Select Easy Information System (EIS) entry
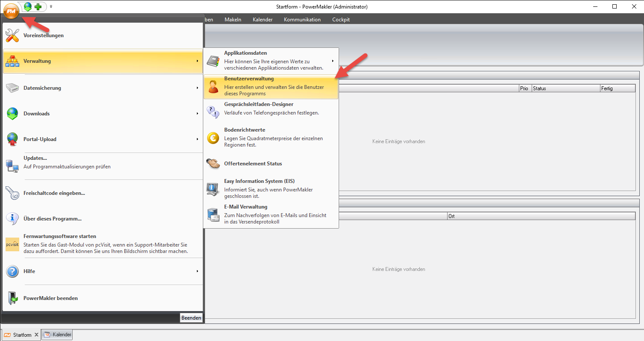This screenshot has width=644, height=341. point(271,189)
